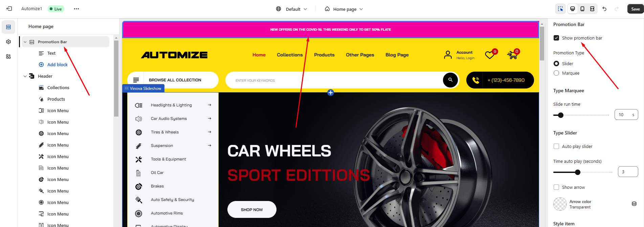Open the app embeds sidebar icon

coord(8,56)
